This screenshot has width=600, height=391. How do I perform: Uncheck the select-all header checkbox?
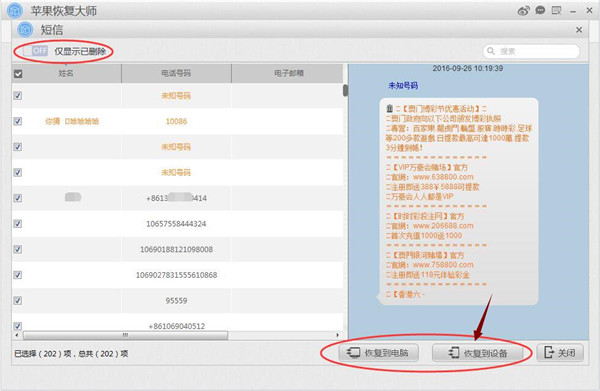click(x=18, y=73)
